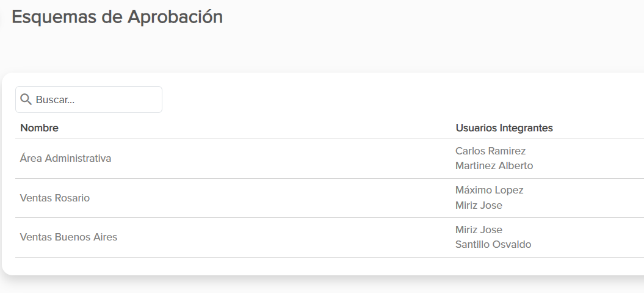Screen dimensions: 644x293
Task: Open the Área Administrativa scheme
Action: point(66,158)
